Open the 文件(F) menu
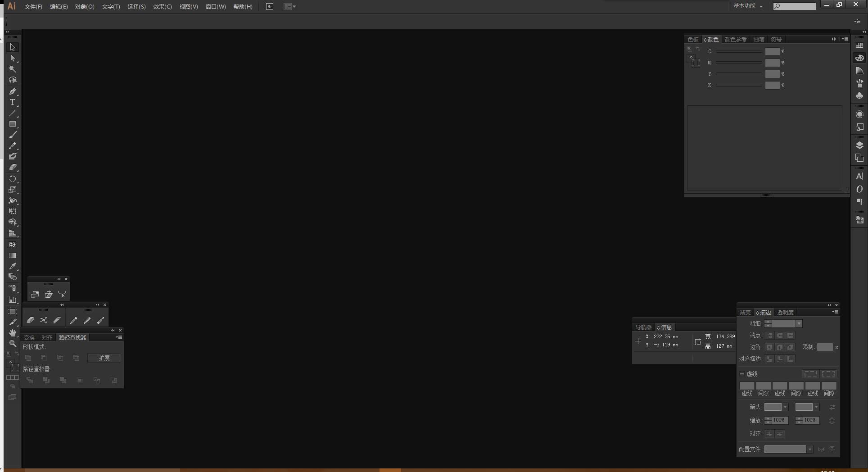Screen dimensions: 868x472 [x=33, y=7]
